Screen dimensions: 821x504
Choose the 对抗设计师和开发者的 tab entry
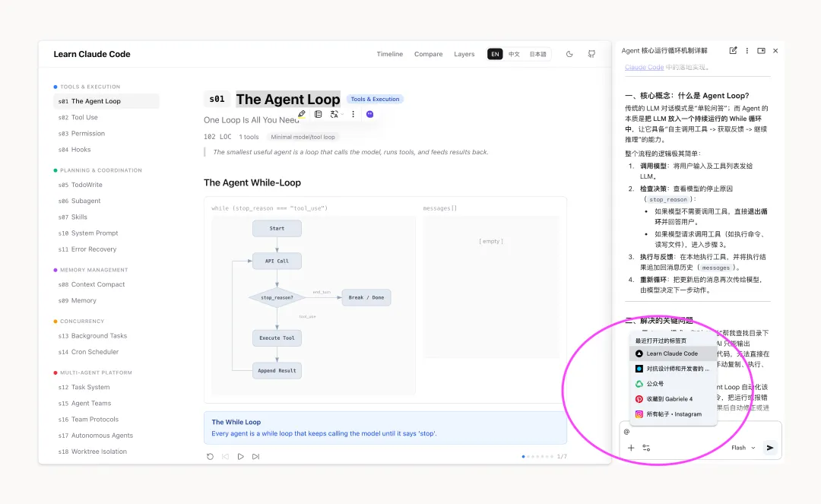(673, 369)
